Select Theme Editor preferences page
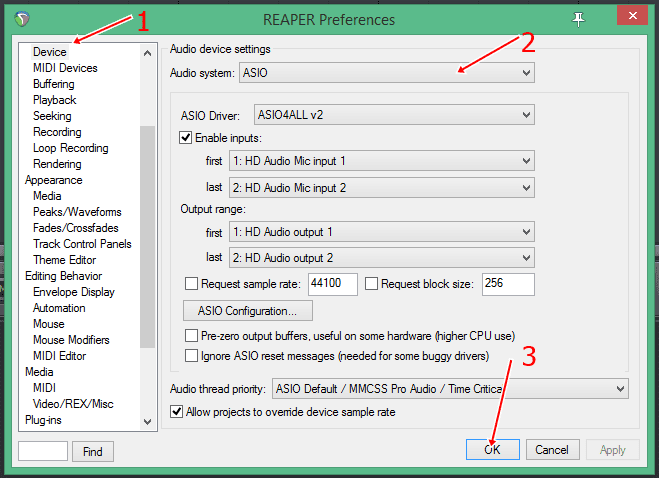This screenshot has width=659, height=478. coord(64,259)
